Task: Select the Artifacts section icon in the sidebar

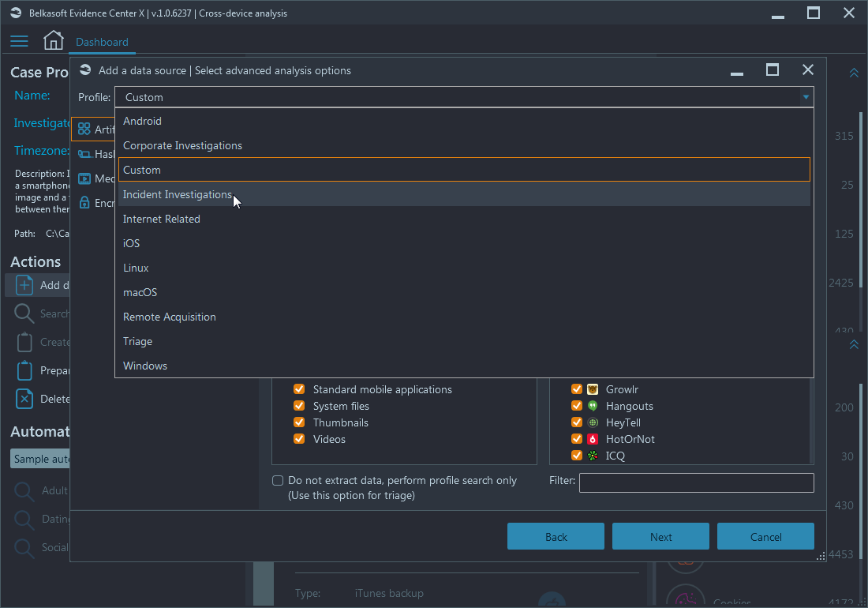Action: [x=84, y=129]
